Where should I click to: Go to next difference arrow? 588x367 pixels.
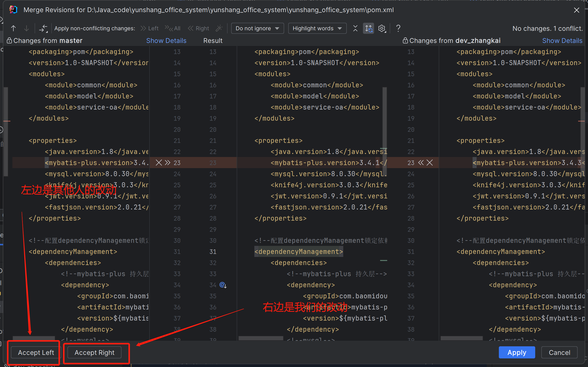(26, 28)
